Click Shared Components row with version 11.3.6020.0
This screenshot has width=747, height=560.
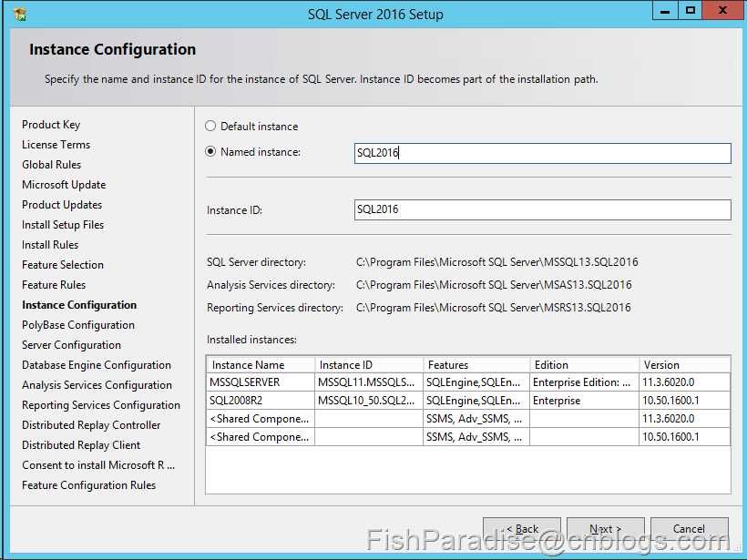[468, 419]
